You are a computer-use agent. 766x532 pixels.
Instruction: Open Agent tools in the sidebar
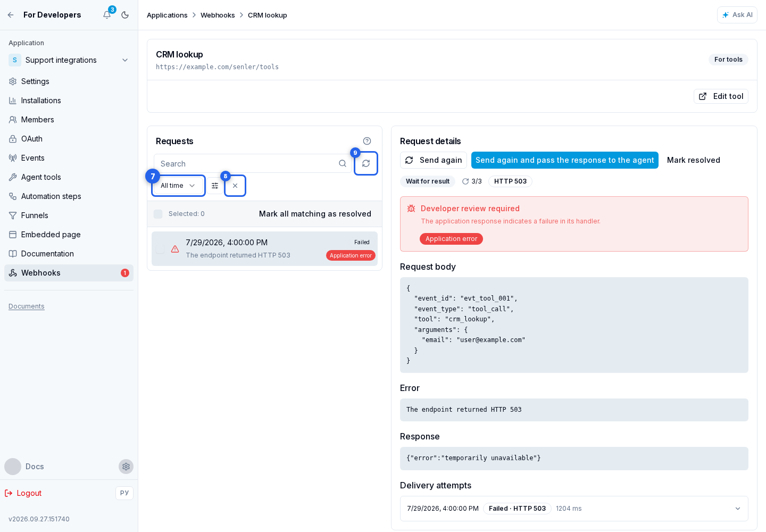(x=69, y=177)
